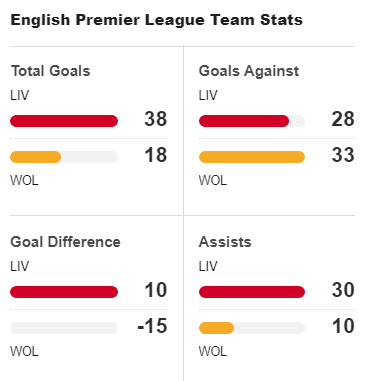Click the LIV label under Assists

coord(208,266)
